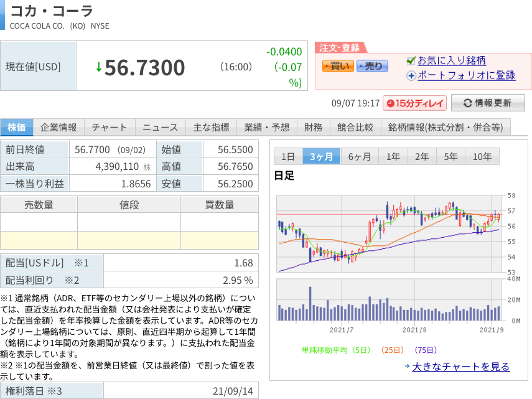Click the 安値 value 56.2500

(x=235, y=184)
